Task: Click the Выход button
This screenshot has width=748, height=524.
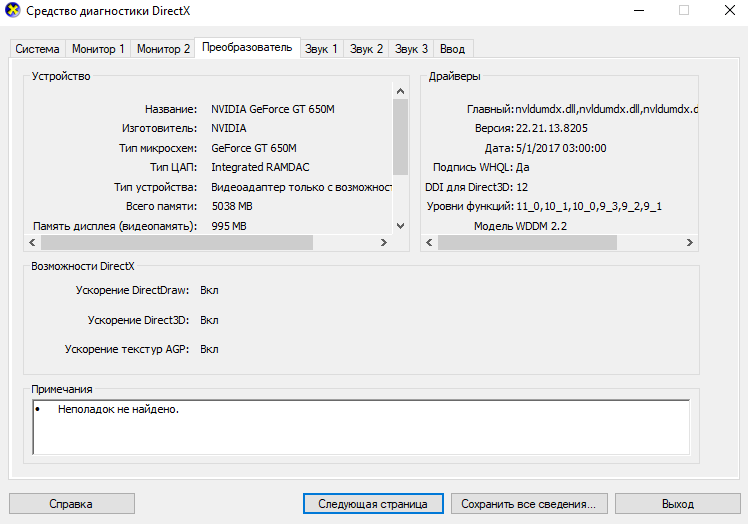Action: pos(677,504)
